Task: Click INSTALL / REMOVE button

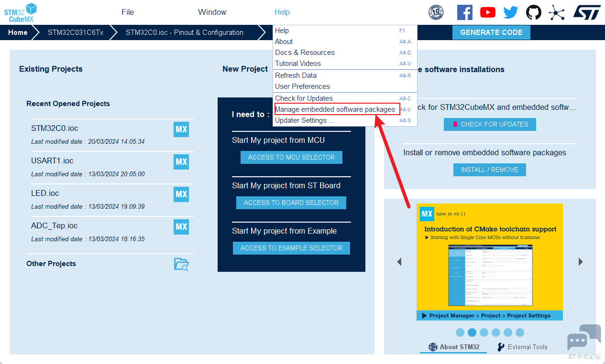Action: point(490,170)
